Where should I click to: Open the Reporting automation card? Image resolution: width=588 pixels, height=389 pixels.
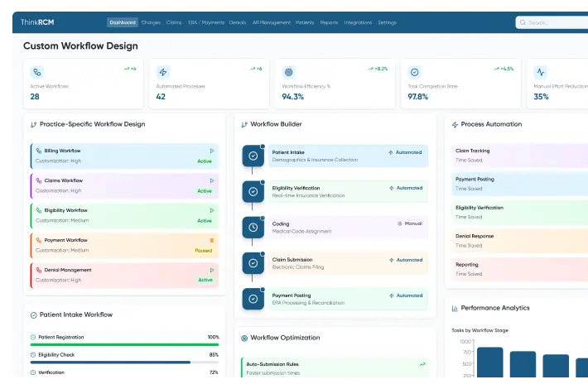coord(520,270)
